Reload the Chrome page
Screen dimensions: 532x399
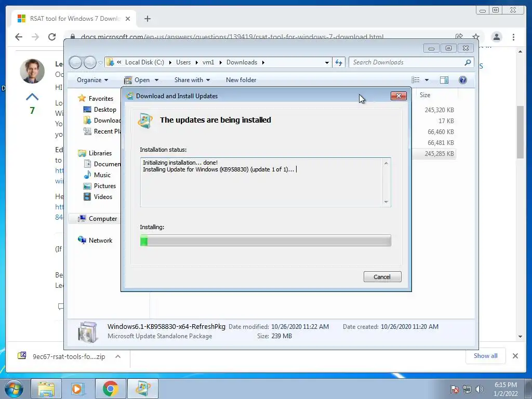click(x=51, y=37)
